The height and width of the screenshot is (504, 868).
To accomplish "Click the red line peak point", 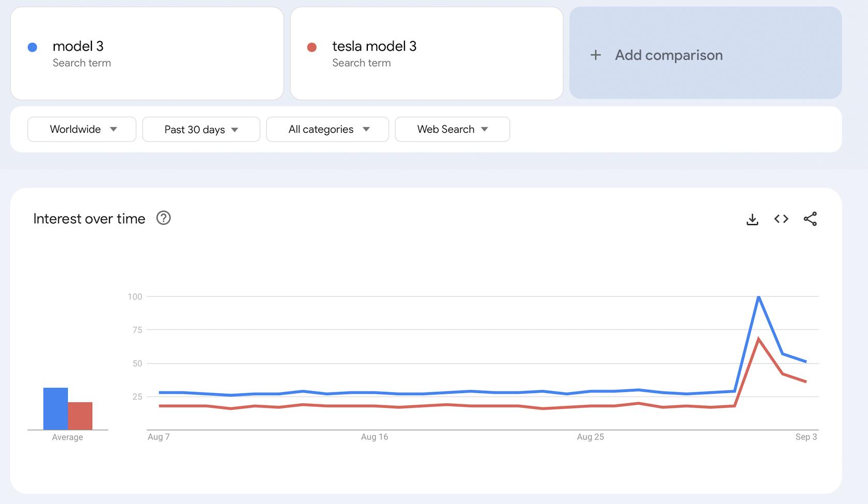I will click(x=758, y=339).
